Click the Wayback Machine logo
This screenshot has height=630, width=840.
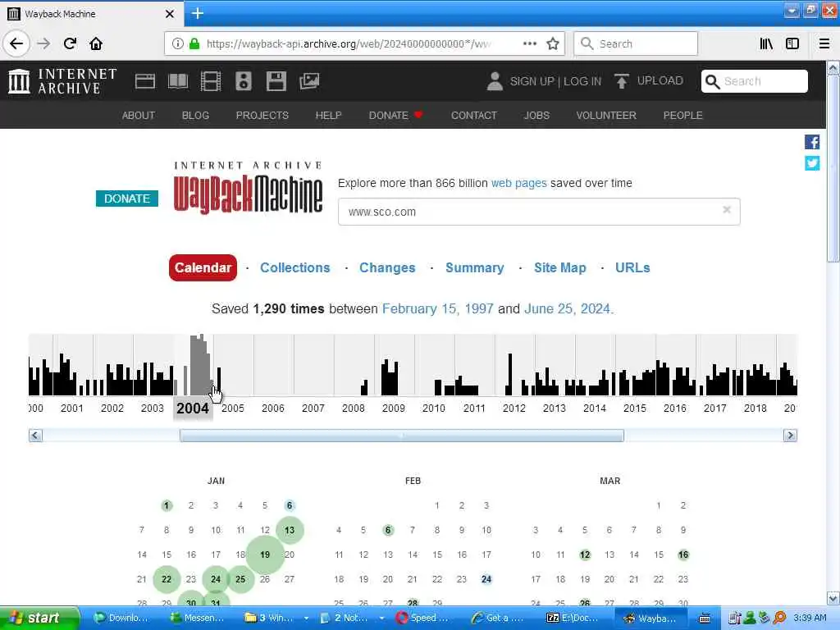(x=248, y=188)
